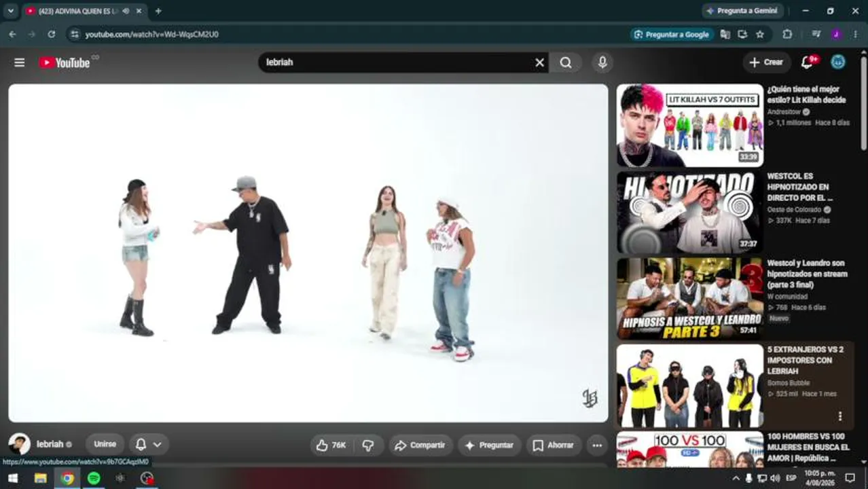
Task: Open the lebriah channel avatar
Action: (x=20, y=444)
